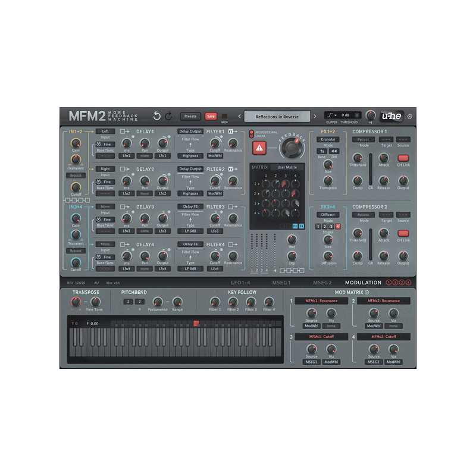Viewport: 476px width, 476px height.
Task: Adjust the Wet mix knob
Action: click(292, 240)
